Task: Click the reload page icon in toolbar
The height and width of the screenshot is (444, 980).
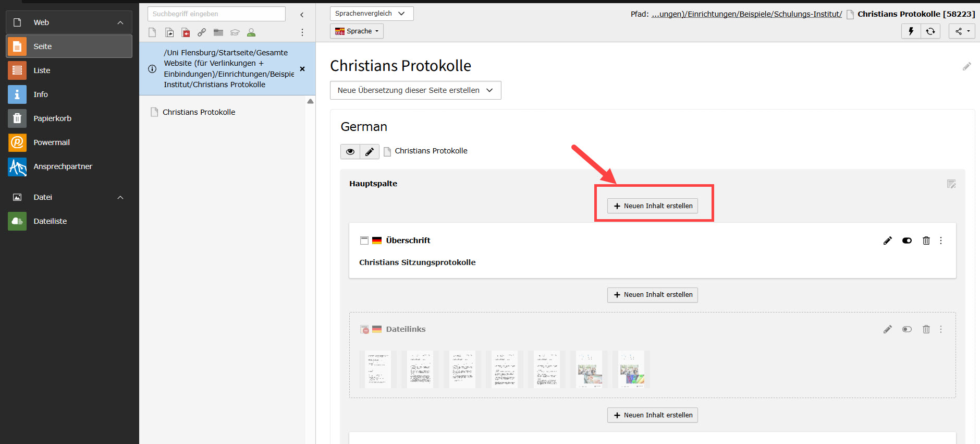Action: point(930,31)
